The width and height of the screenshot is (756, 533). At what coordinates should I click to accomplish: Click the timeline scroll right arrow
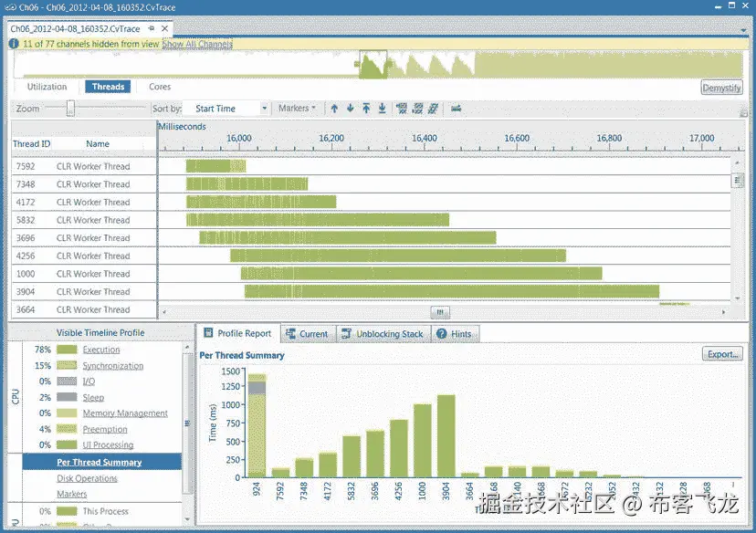pos(723,312)
